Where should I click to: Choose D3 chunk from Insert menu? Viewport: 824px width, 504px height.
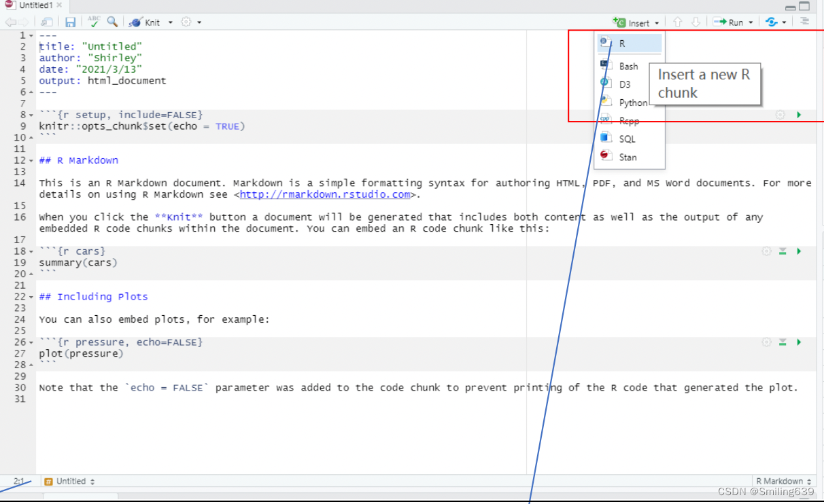630,84
